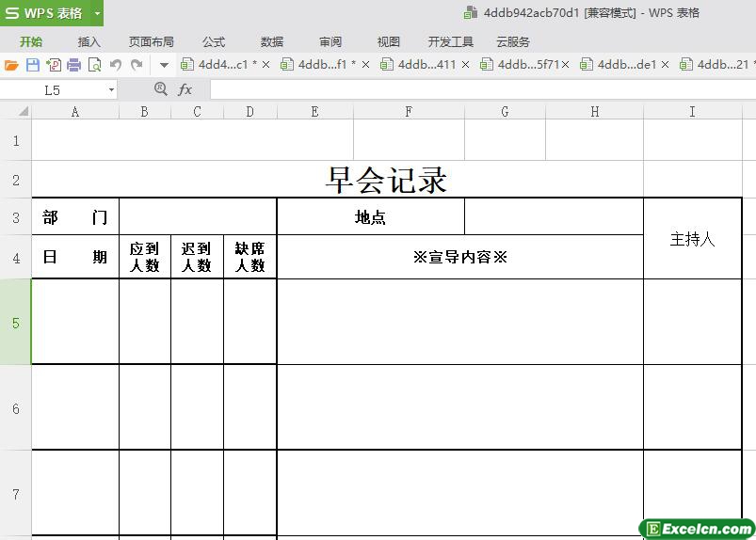Open the 数据 ribbon tab
756x540 pixels.
pyautogui.click(x=272, y=42)
